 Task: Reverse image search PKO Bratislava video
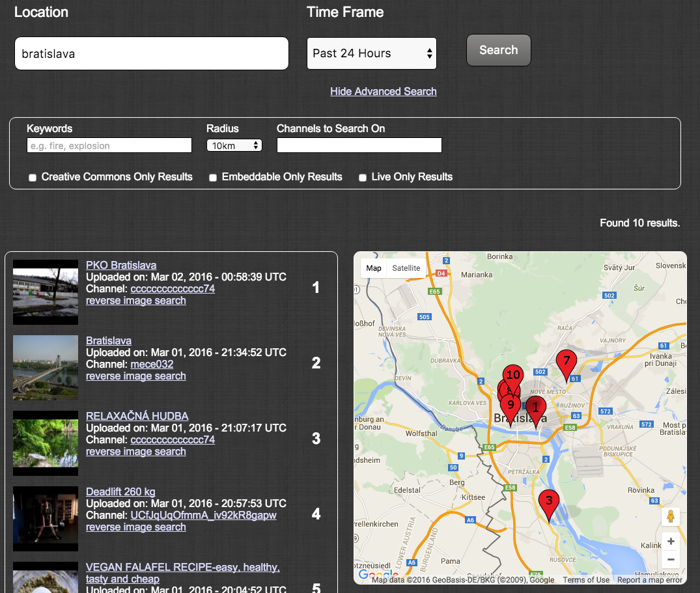pyautogui.click(x=135, y=300)
